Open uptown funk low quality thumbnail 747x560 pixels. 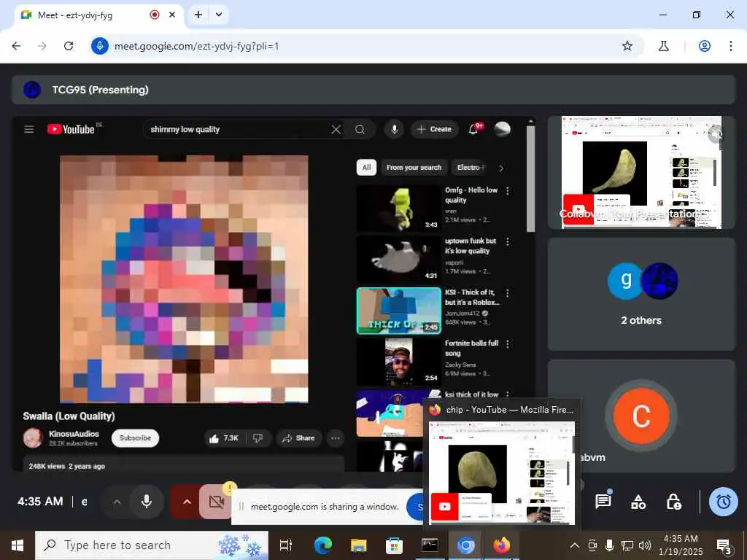[x=398, y=259]
